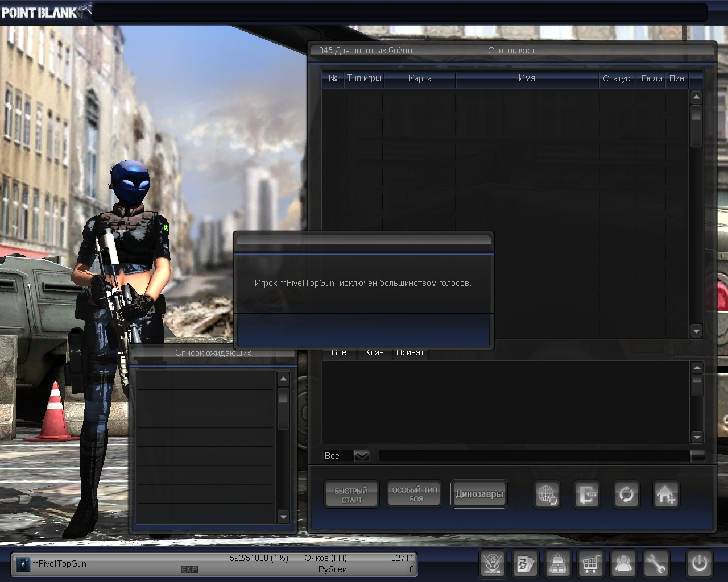Open the shop cart icon
The width and height of the screenshot is (728, 582).
590,564
